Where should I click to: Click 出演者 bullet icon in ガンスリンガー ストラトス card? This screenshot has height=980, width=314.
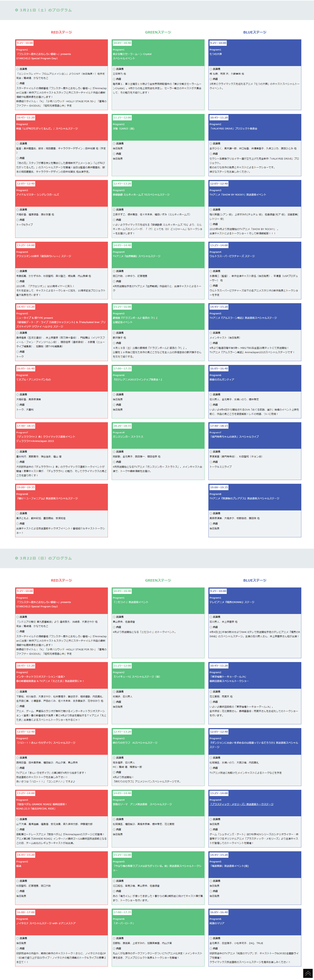114,452
